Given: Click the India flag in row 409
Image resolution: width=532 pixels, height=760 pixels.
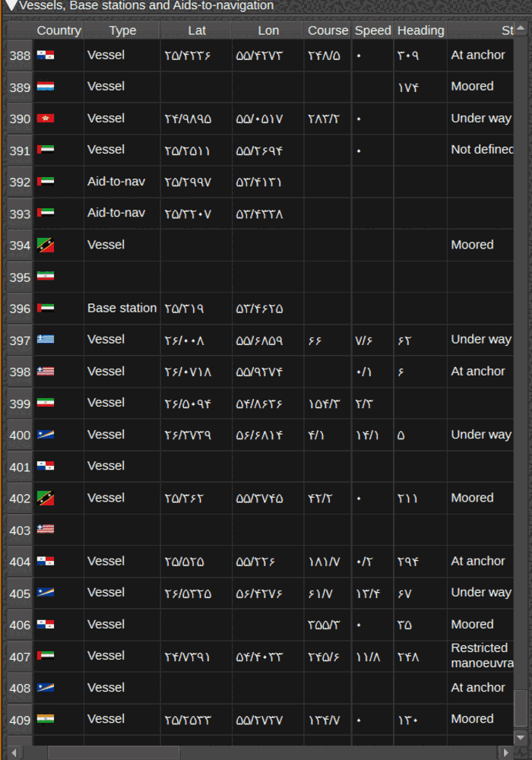Looking at the screenshot, I should 46,719.
